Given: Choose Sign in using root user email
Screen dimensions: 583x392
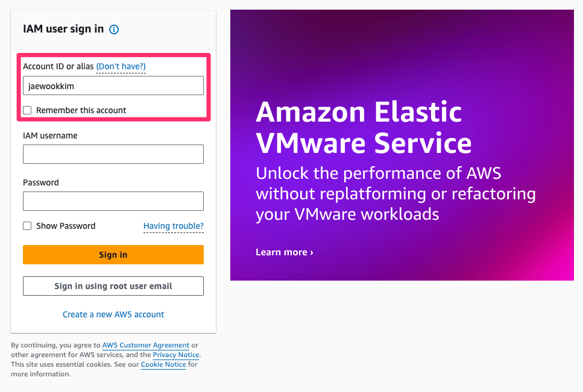Looking at the screenshot, I should click(113, 286).
